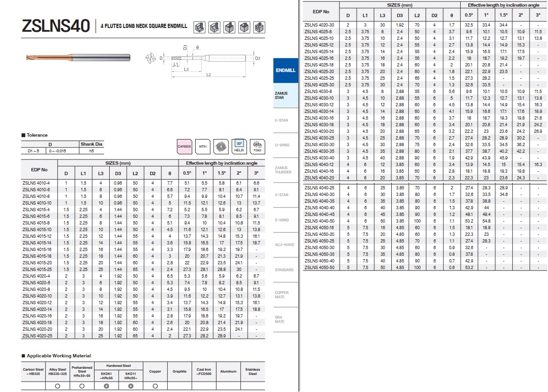The image size is (548, 392).
Task: Click the ZSLNS40 product title
Action: [x=56, y=26]
